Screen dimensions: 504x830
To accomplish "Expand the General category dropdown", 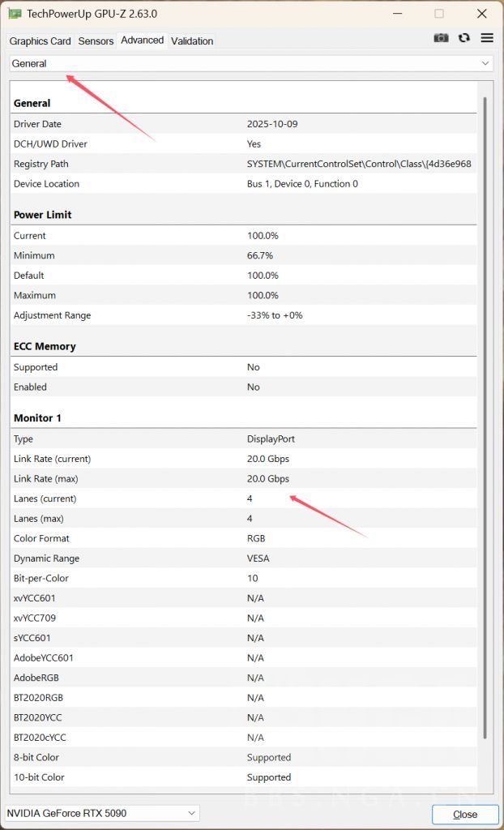I will coord(251,63).
